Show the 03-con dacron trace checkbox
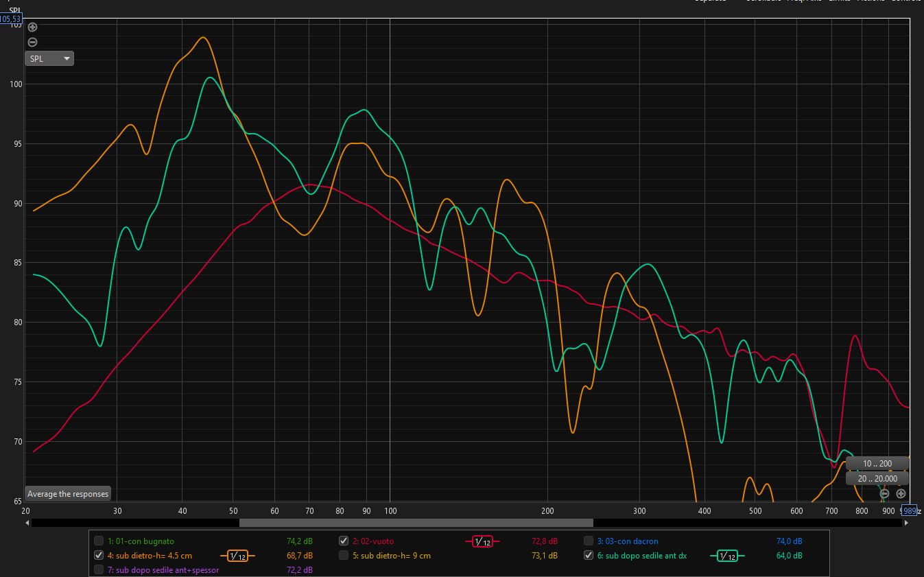924x577 pixels. coord(589,541)
